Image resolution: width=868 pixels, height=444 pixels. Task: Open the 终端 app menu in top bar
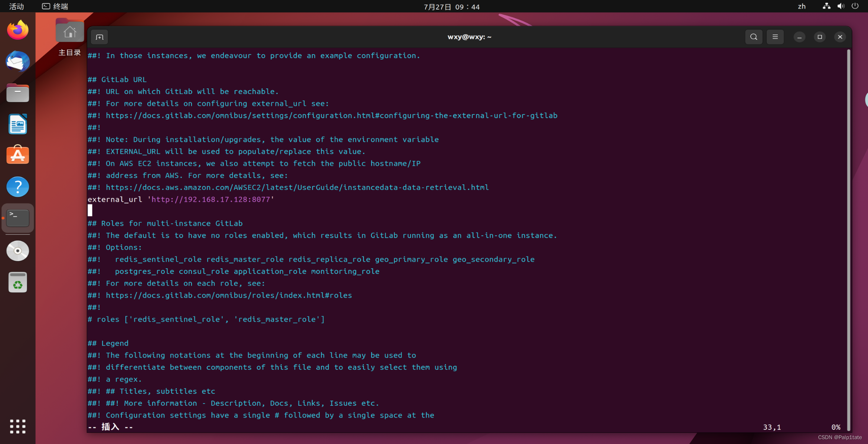tap(55, 6)
